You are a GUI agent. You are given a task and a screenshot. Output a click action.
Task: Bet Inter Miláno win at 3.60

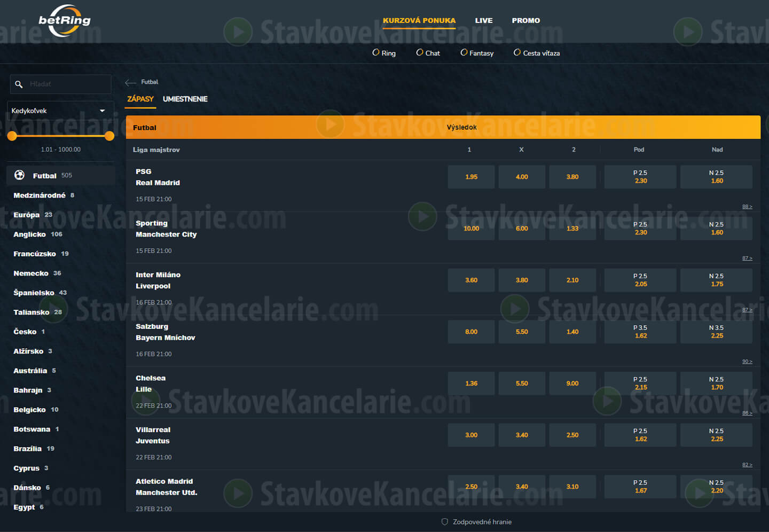tap(471, 280)
